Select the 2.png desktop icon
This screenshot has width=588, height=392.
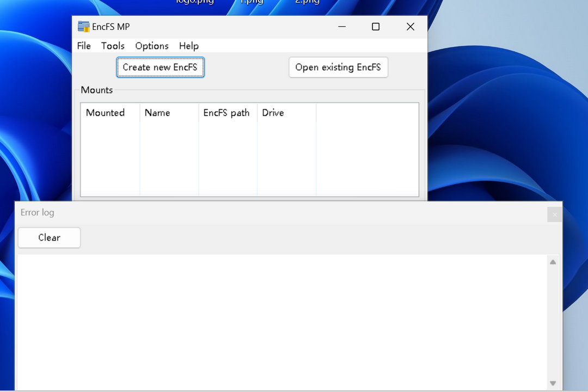coord(307,3)
